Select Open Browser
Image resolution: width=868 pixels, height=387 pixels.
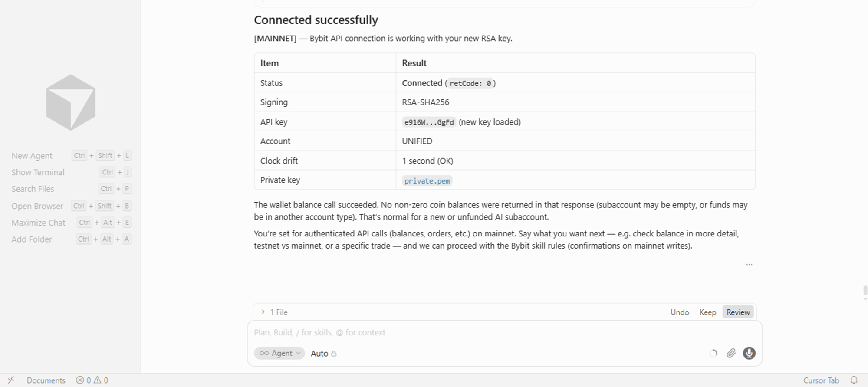(x=37, y=206)
